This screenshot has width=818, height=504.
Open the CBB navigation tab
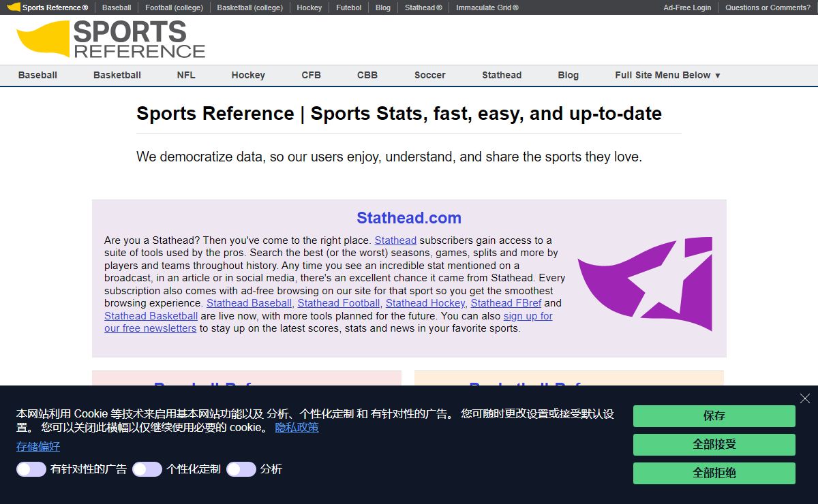pyautogui.click(x=367, y=75)
